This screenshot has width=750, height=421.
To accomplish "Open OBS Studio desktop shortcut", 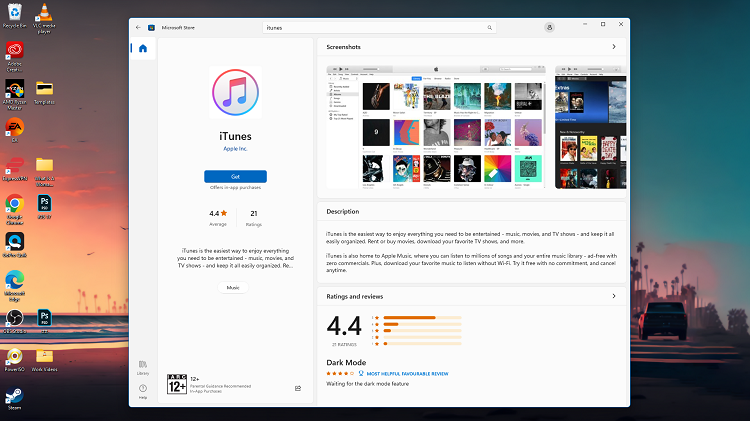I will point(15,321).
